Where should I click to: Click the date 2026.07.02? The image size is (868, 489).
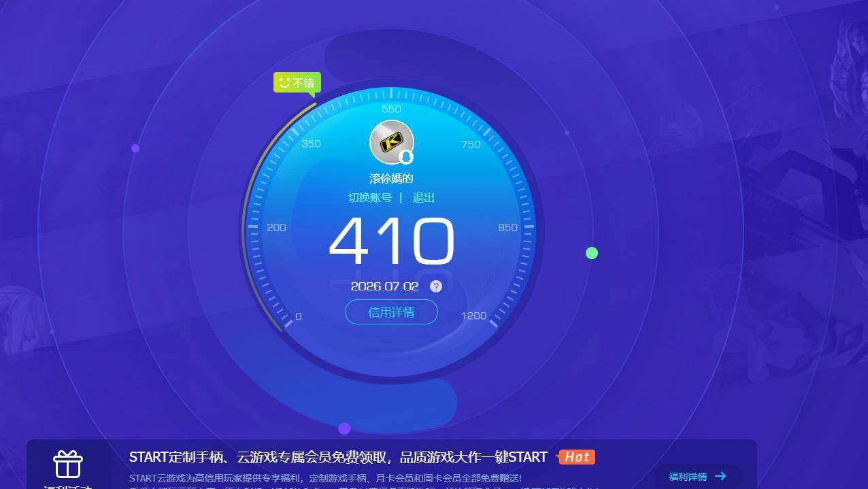(384, 286)
